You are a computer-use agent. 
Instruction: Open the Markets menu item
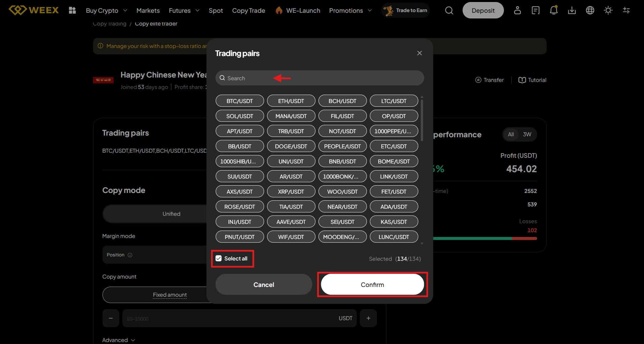(x=148, y=10)
